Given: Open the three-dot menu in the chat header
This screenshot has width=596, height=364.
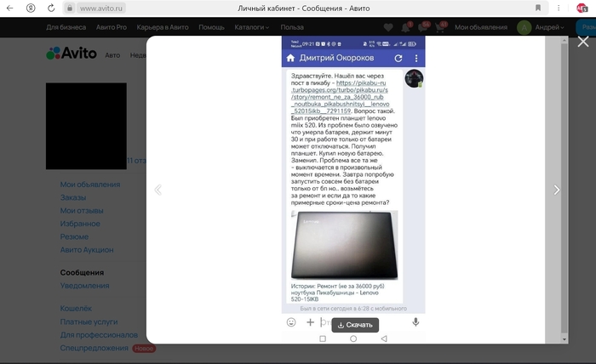Looking at the screenshot, I should (416, 58).
